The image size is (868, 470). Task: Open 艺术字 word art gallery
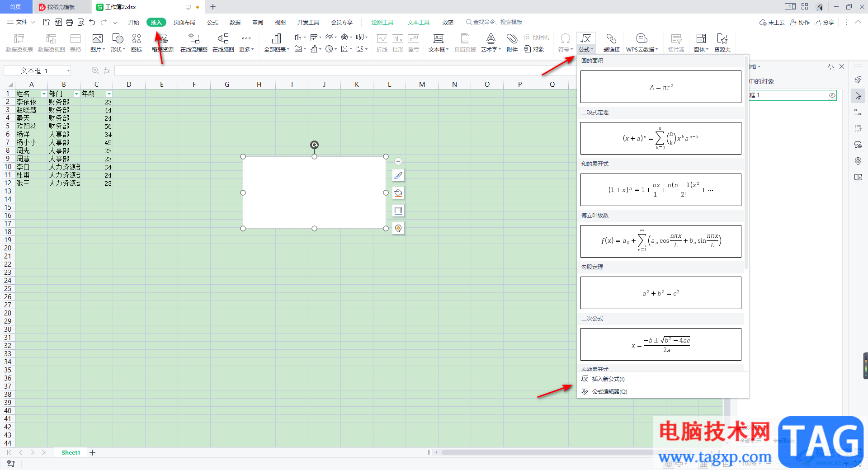coord(491,43)
